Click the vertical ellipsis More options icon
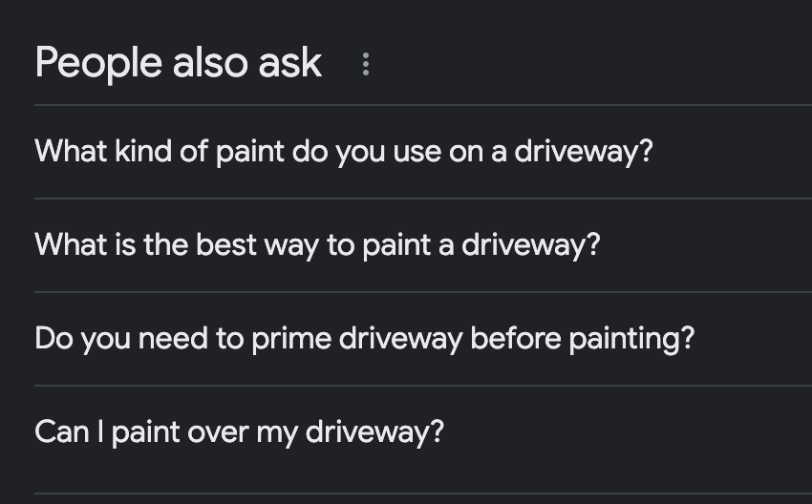The width and height of the screenshot is (812, 504). point(366,64)
